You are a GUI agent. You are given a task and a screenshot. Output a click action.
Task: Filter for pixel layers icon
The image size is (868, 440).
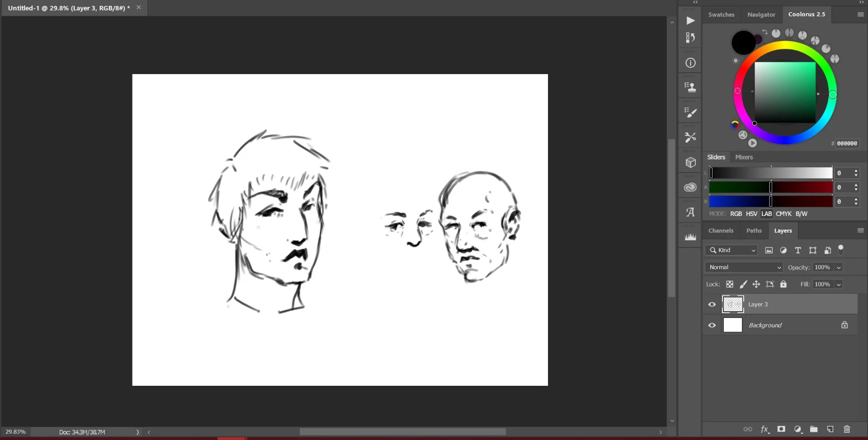(x=769, y=250)
